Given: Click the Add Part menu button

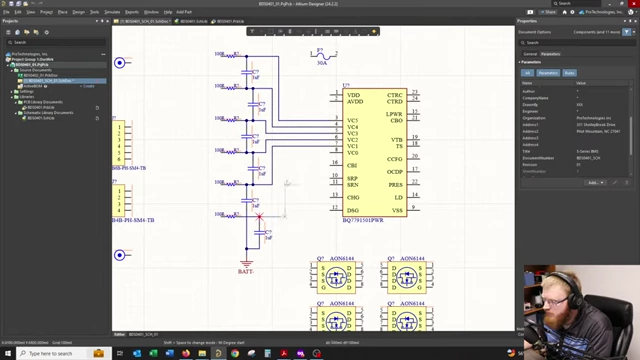Looking at the screenshot, I should (x=184, y=12).
